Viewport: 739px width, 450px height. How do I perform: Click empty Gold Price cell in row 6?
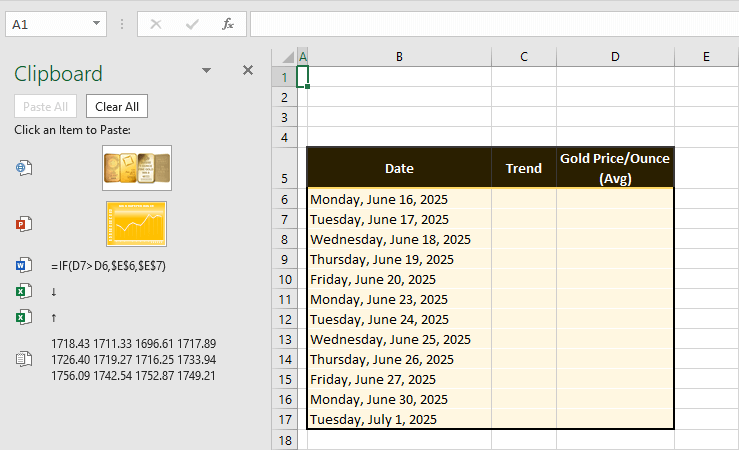click(x=615, y=199)
